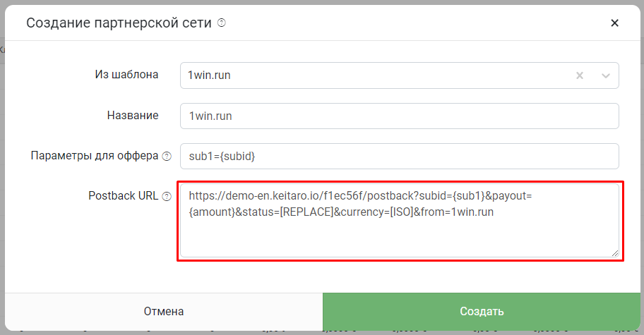Click the Из шаблона label
This screenshot has width=644, height=335.
pyautogui.click(x=126, y=75)
